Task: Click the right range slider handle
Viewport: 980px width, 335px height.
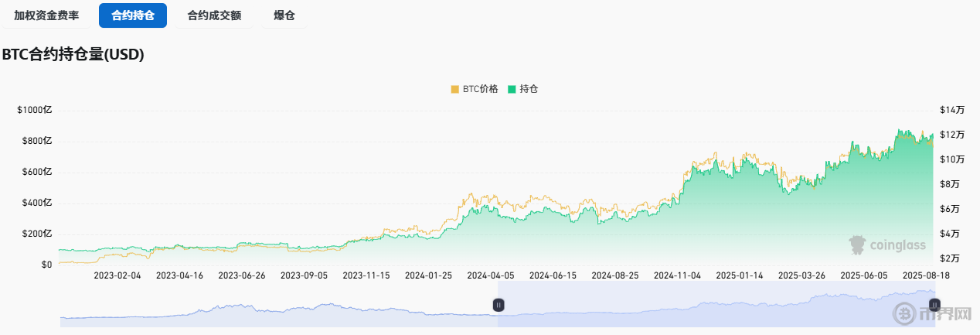Action: [x=934, y=305]
